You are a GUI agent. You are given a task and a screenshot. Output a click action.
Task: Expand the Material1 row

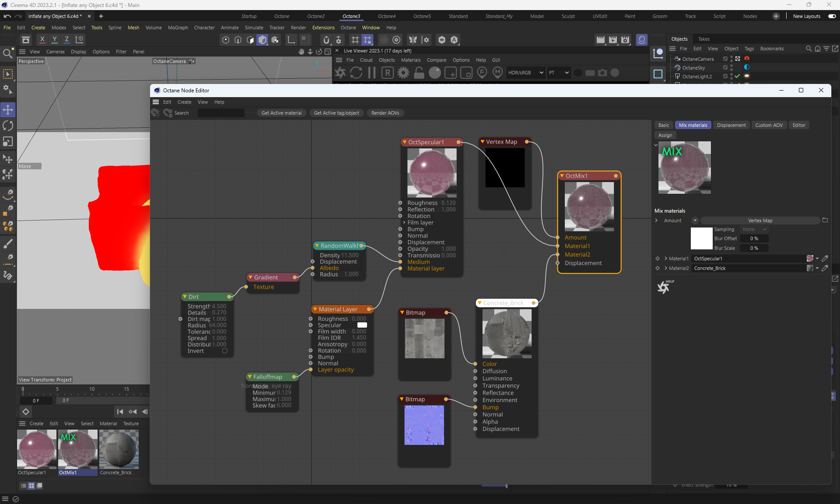point(665,259)
